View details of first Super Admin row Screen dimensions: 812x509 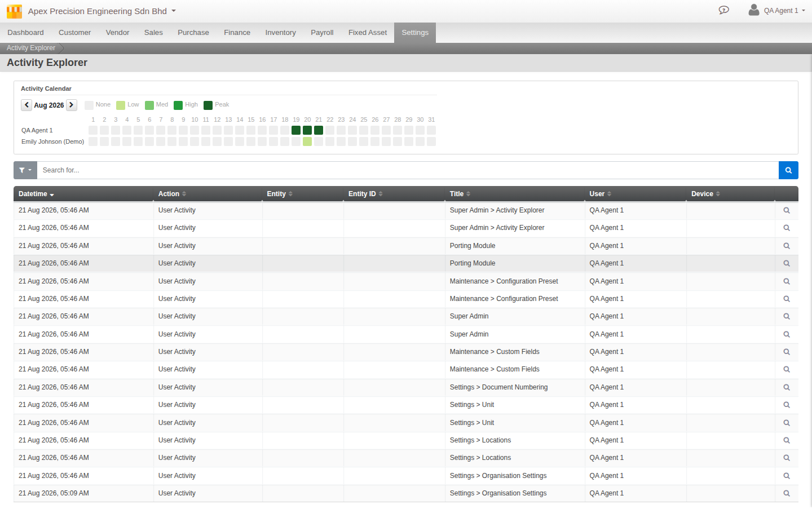click(787, 316)
